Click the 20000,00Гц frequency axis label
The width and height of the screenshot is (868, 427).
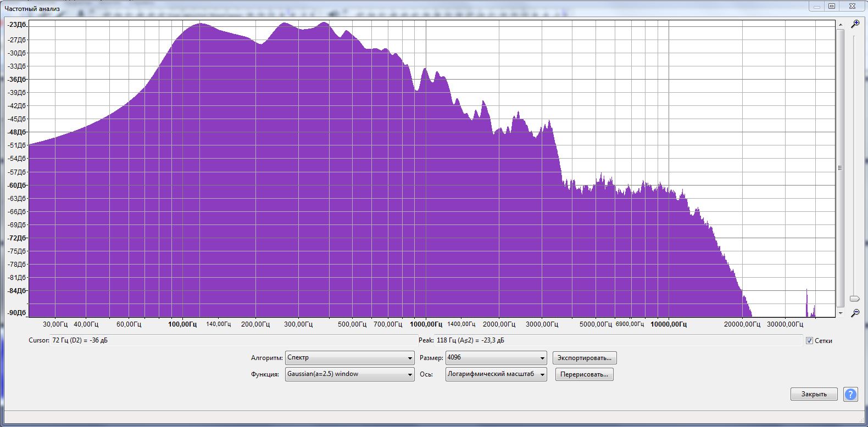(742, 324)
